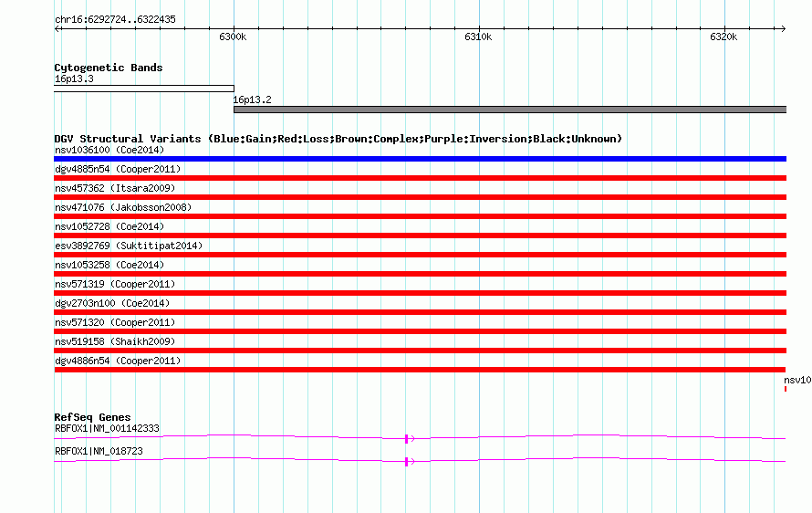This screenshot has width=812, height=513.
Task: Click the Cytogenetic Bands track title
Action: (x=109, y=68)
